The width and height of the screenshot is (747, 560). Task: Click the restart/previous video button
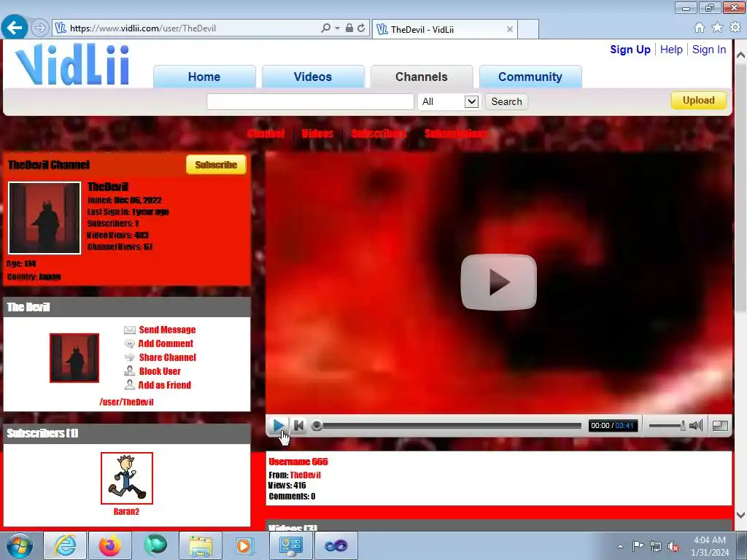[298, 425]
